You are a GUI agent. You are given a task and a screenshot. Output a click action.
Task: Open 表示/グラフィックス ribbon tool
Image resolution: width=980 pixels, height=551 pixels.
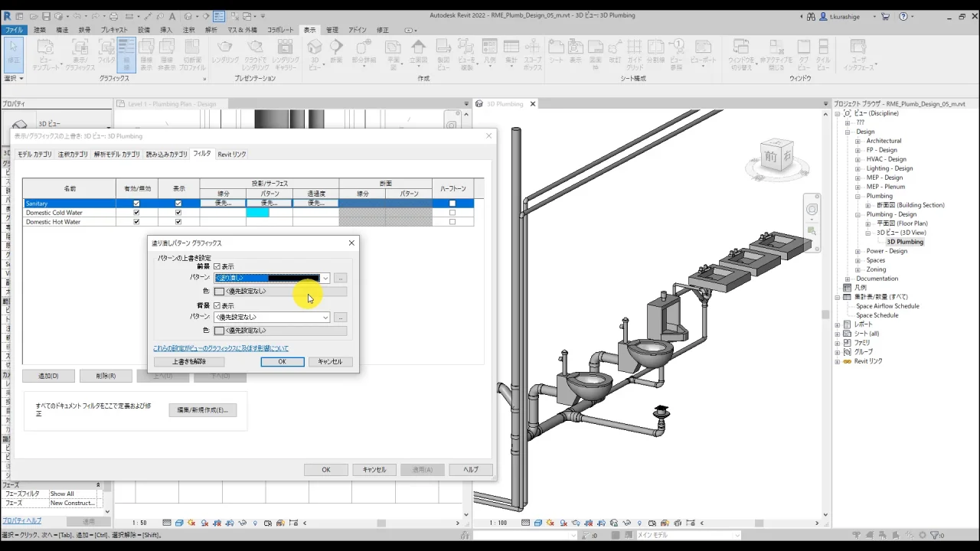(x=80, y=54)
